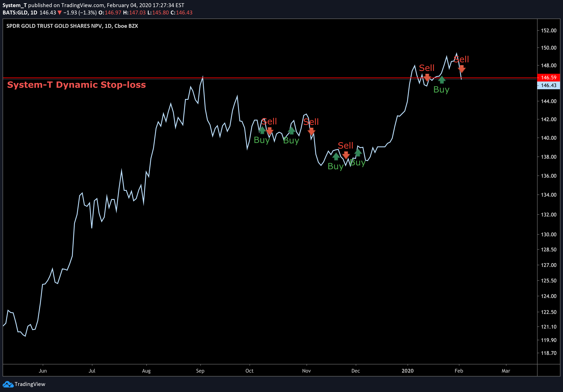Click the Buy label below late January arrow
The image size is (563, 392).
441,90
